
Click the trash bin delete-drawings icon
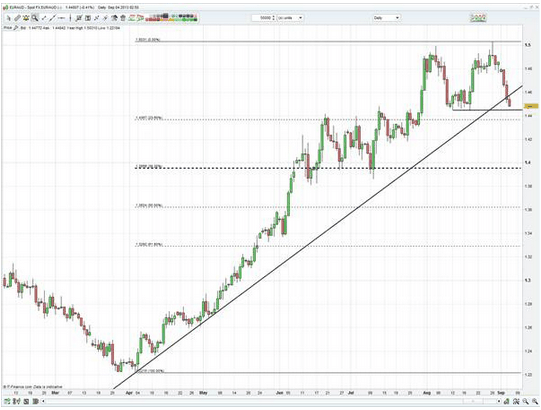tap(123, 18)
